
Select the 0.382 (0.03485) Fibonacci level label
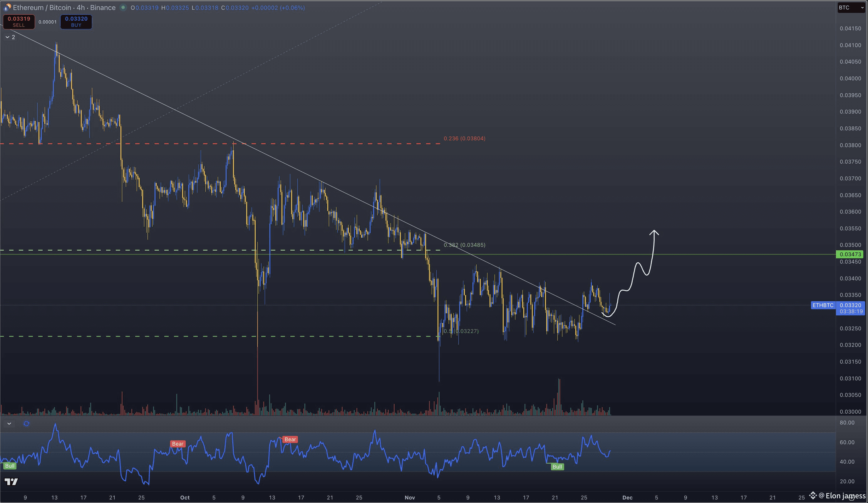464,245
